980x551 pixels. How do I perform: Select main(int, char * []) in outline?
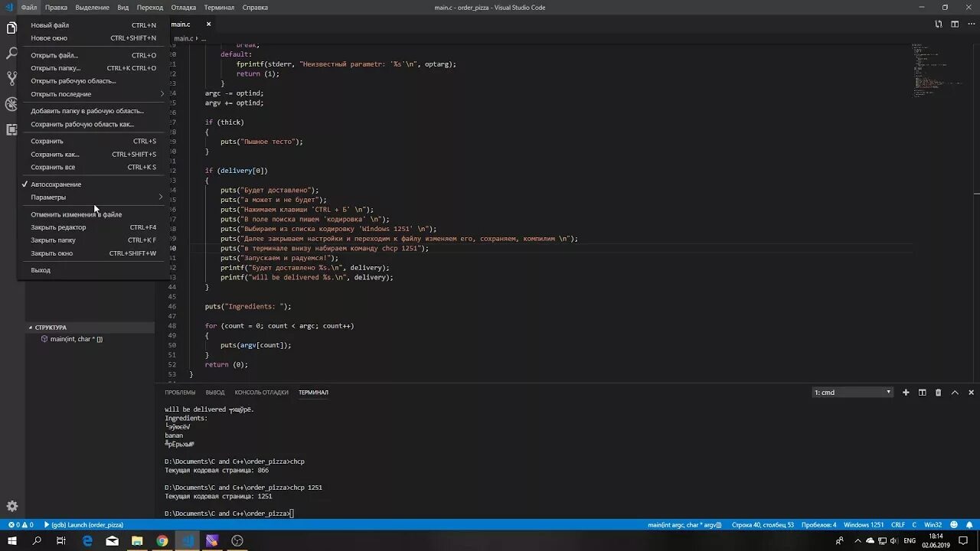tap(77, 339)
